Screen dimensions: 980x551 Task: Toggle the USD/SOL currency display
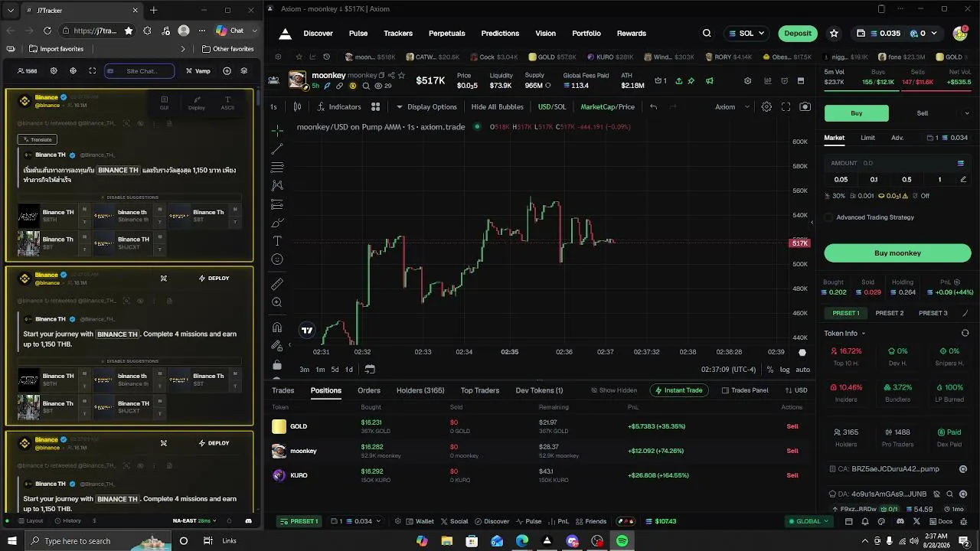click(x=552, y=107)
